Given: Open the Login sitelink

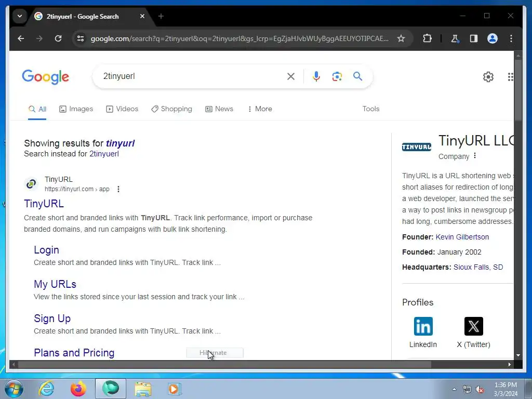Looking at the screenshot, I should tap(46, 250).
